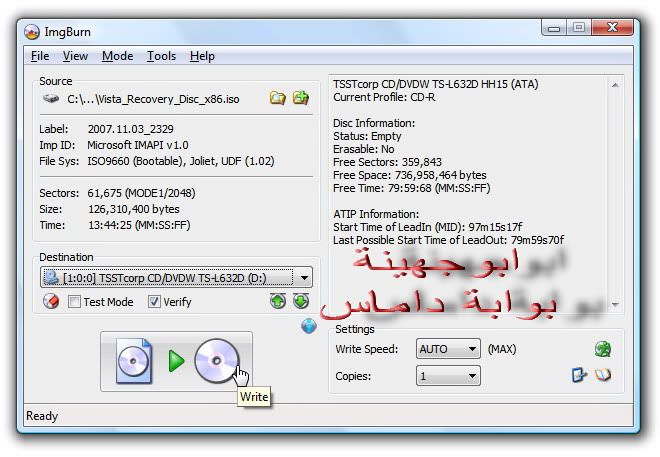Viewport: 660px width, 457px height.
Task: Click the 126,310,400 bytes size value
Action: (133, 209)
